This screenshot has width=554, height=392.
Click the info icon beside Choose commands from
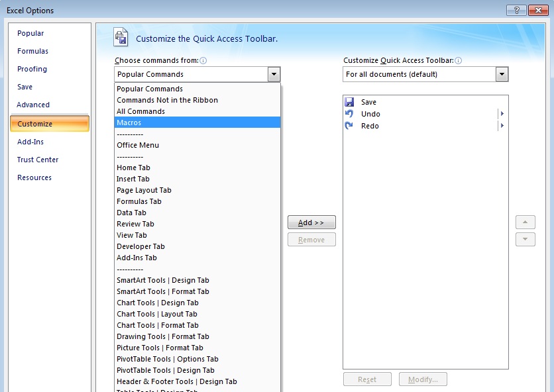(x=203, y=61)
